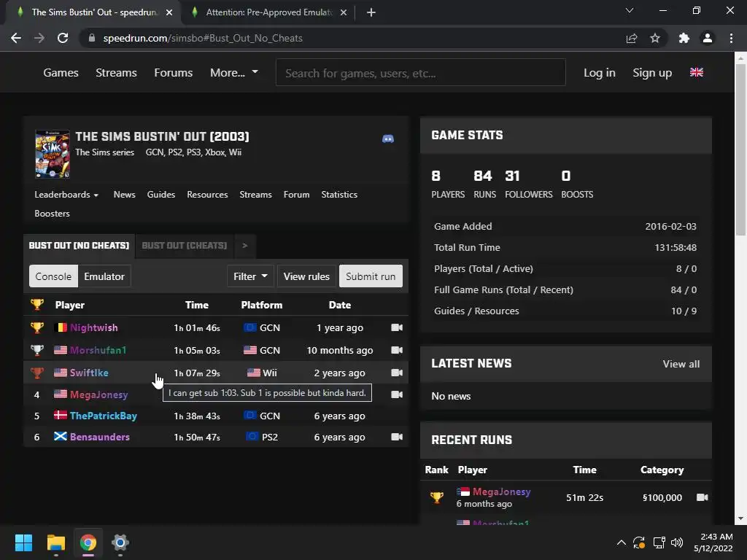Open the Streams nav item

pos(116,72)
